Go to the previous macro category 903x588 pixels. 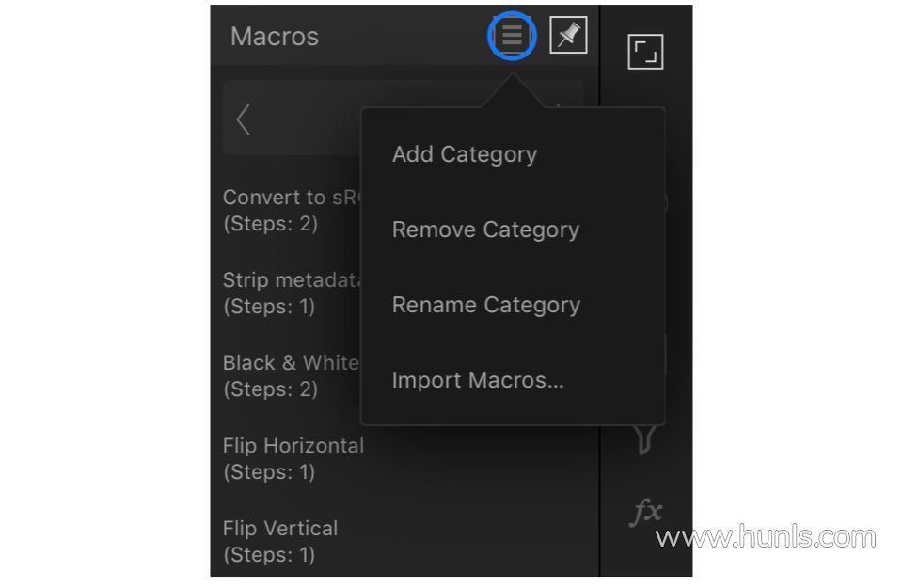pos(244,119)
